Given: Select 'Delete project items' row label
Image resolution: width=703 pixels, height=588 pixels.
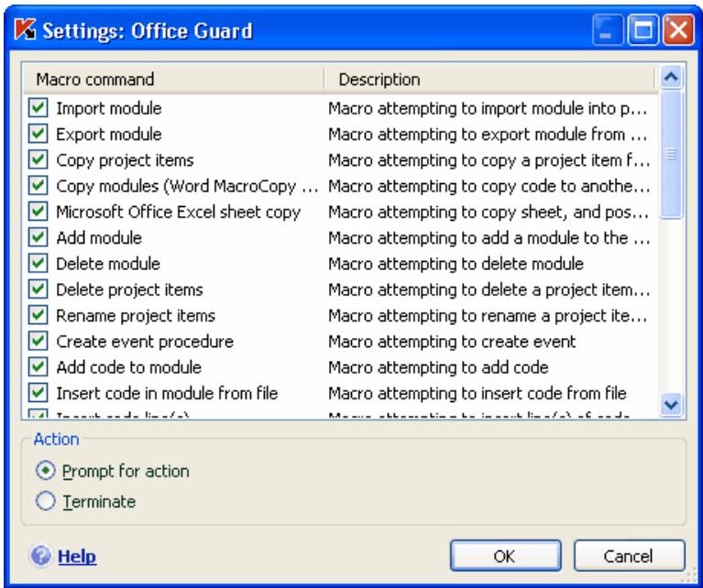Looking at the screenshot, I should tap(129, 290).
